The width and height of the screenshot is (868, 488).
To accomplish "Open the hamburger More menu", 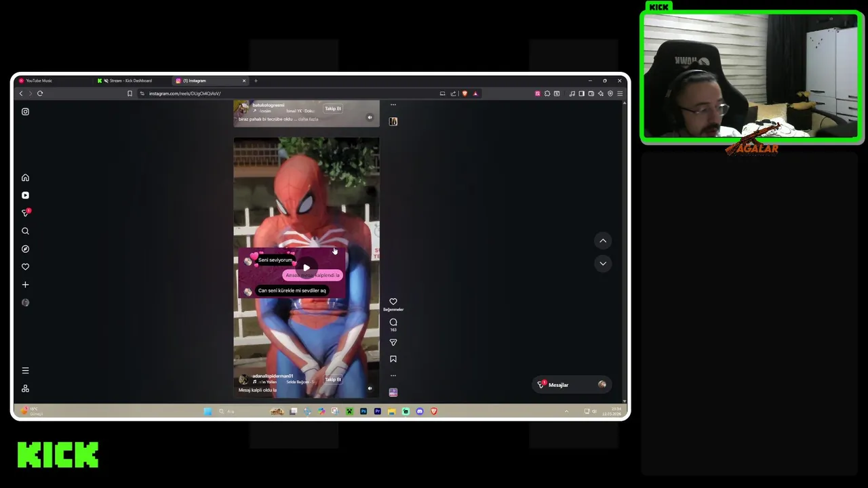I will click(25, 371).
